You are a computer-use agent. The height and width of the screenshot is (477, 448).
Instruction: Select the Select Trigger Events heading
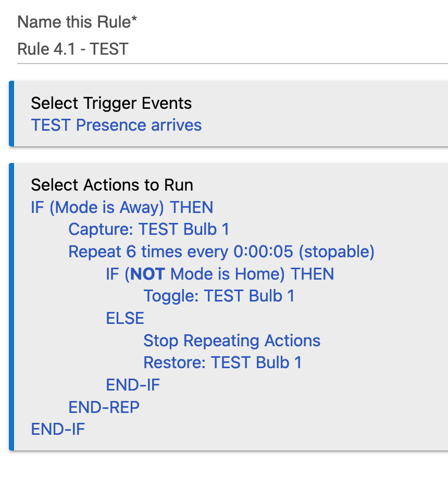[111, 103]
